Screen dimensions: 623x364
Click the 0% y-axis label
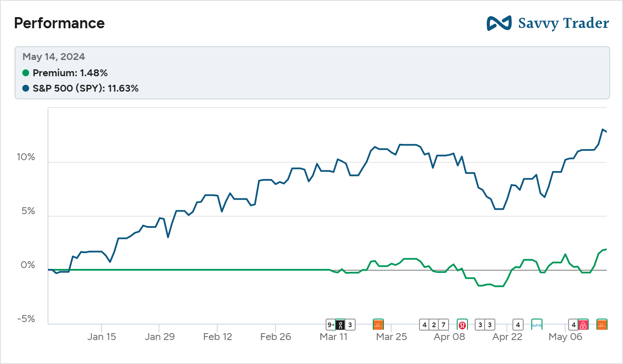pyautogui.click(x=28, y=265)
